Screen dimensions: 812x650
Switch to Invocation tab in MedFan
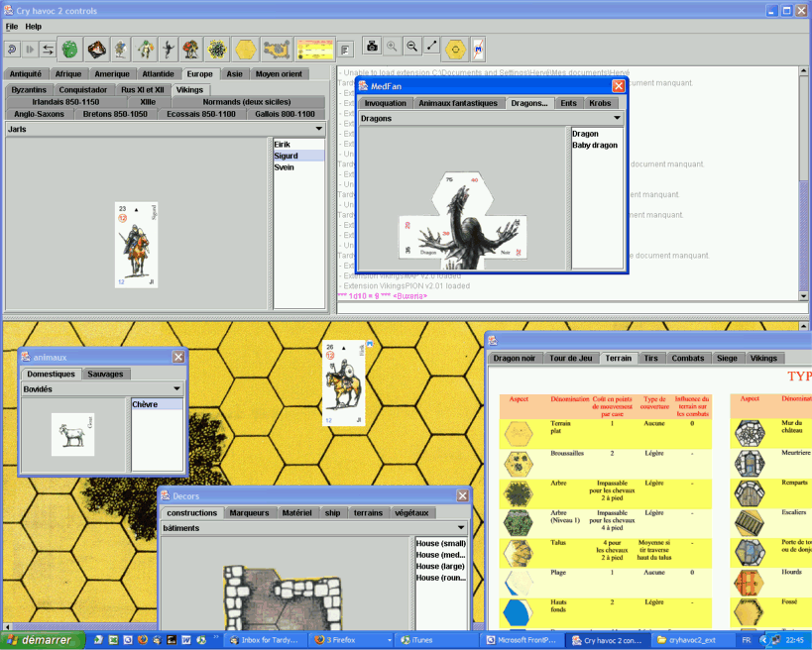coord(386,103)
